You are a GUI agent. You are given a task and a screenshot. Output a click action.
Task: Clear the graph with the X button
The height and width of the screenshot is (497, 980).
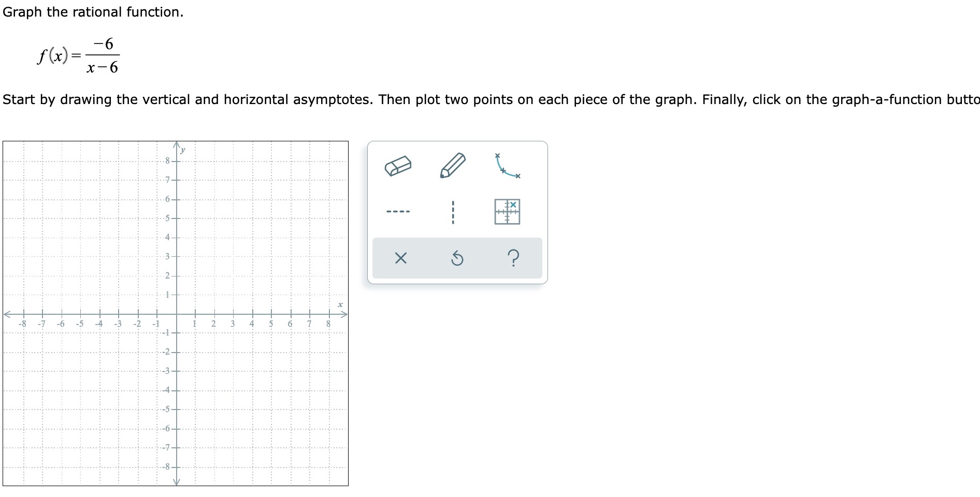click(401, 258)
